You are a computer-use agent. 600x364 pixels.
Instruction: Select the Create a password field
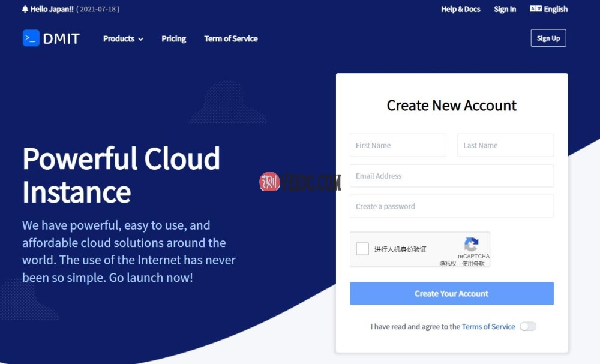pyautogui.click(x=451, y=206)
